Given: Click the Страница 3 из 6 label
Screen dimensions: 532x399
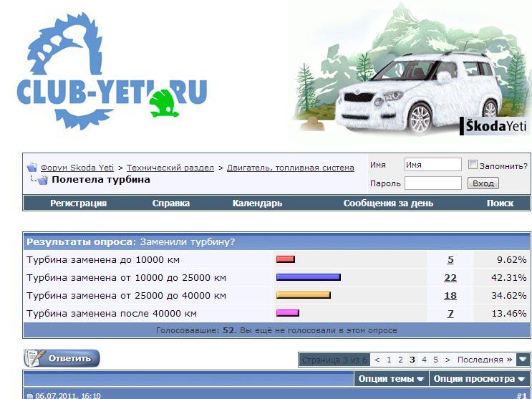Looking at the screenshot, I should pos(334,360).
